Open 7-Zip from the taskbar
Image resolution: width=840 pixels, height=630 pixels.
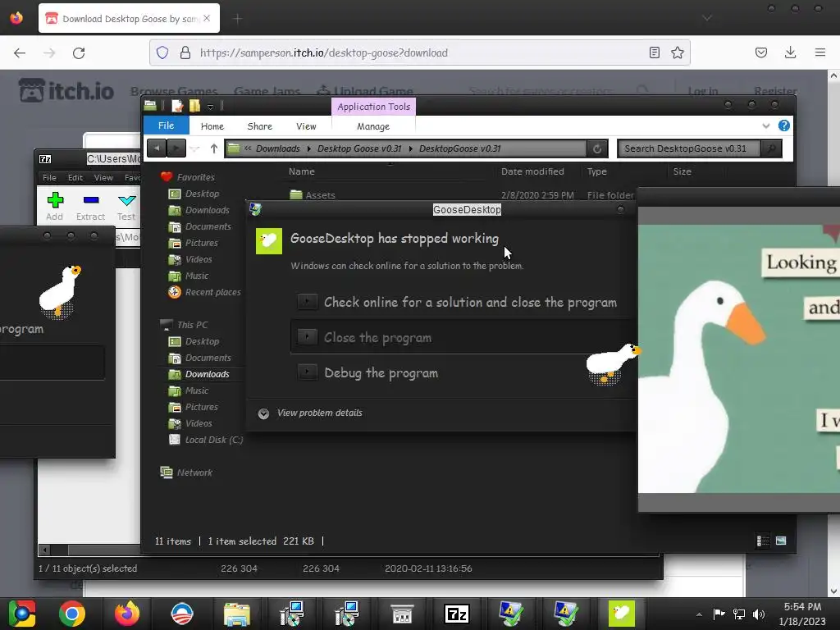pos(456,614)
